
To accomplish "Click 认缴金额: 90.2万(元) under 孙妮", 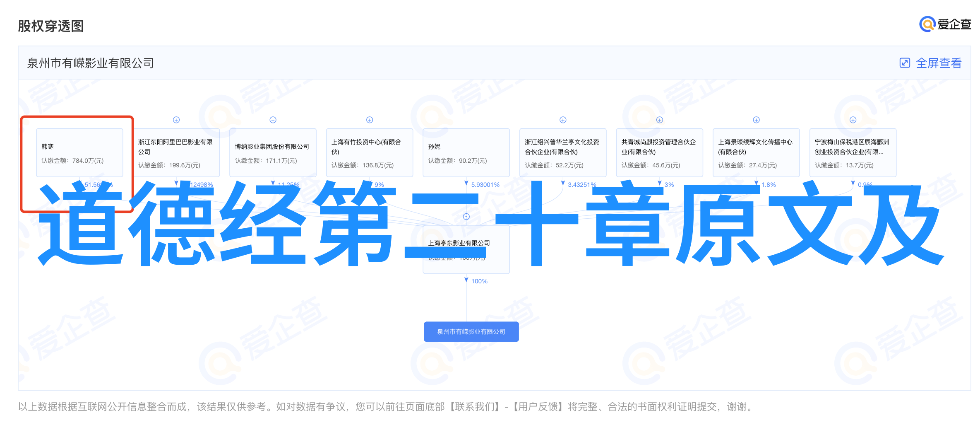I will [457, 161].
